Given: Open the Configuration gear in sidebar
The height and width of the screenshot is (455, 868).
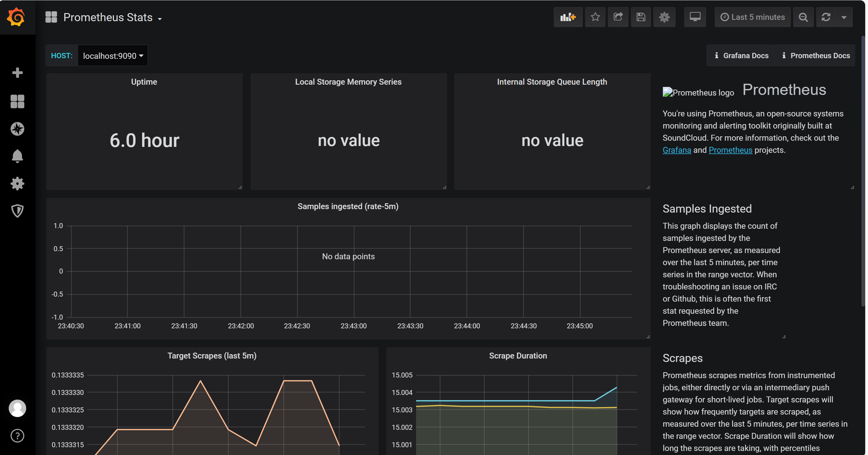Looking at the screenshot, I should tap(17, 184).
